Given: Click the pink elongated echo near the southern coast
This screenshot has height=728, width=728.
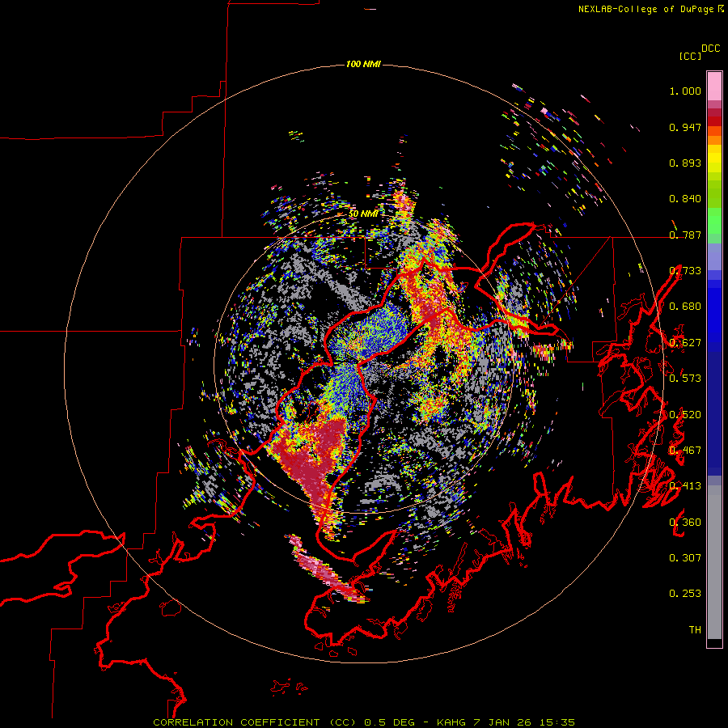Looking at the screenshot, I should [x=325, y=570].
